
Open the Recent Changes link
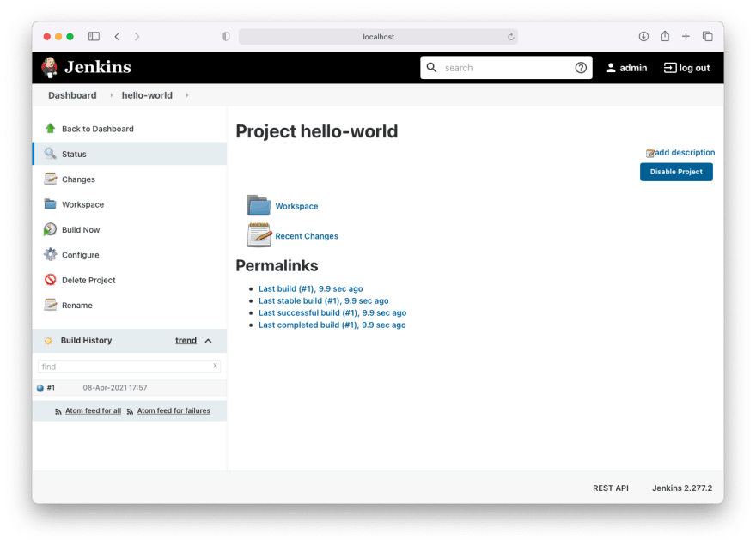(x=307, y=235)
